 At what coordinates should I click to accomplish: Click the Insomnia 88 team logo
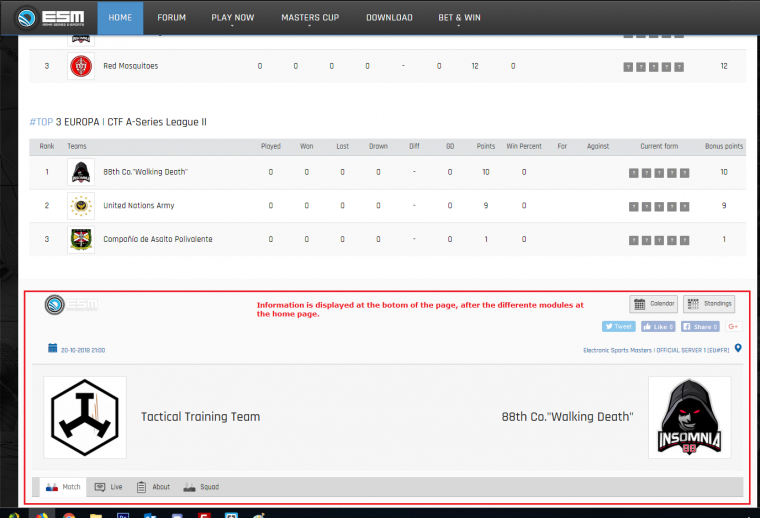click(x=689, y=417)
